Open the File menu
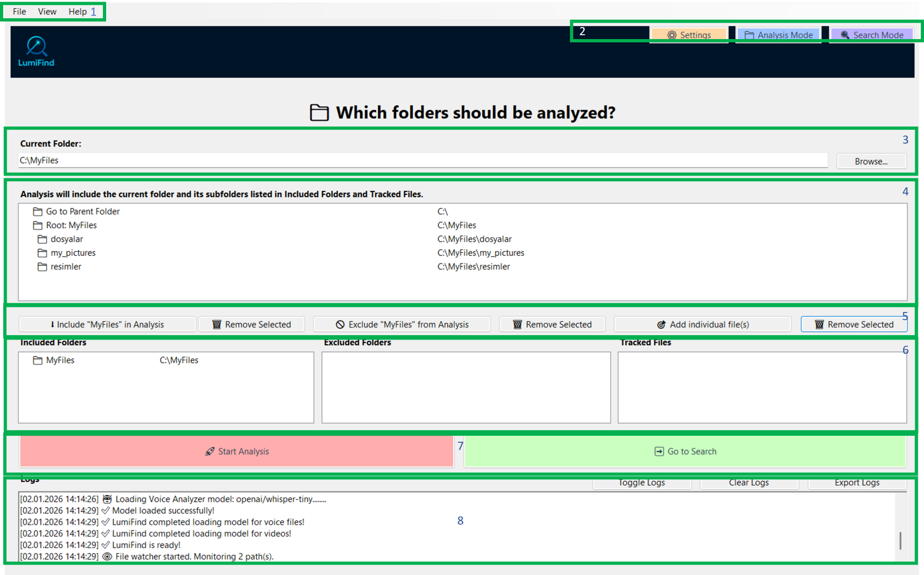The height and width of the screenshot is (575, 924). point(19,12)
